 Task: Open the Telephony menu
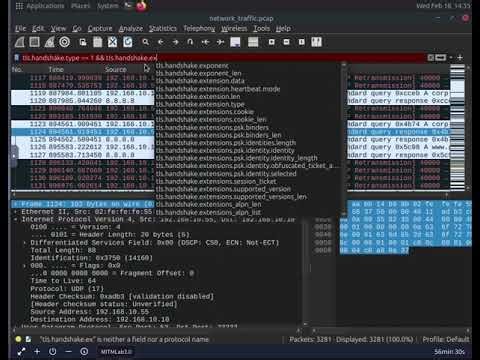point(199,29)
